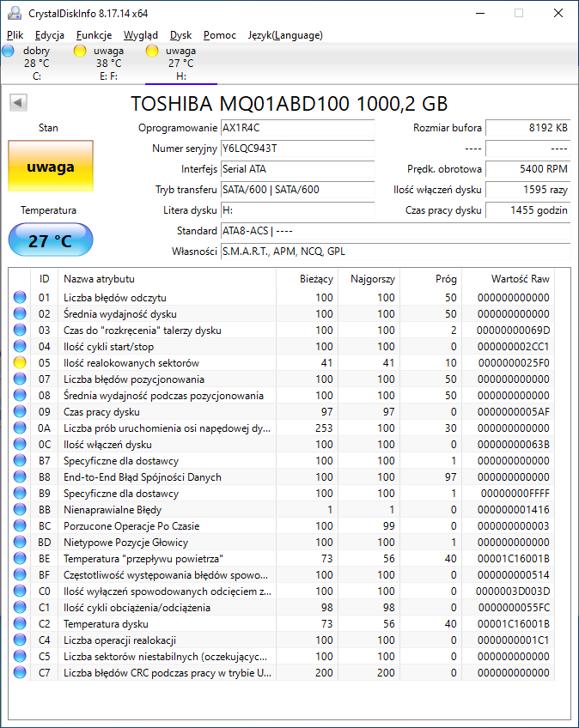Click the 'Bieżący' column header

pos(308,279)
